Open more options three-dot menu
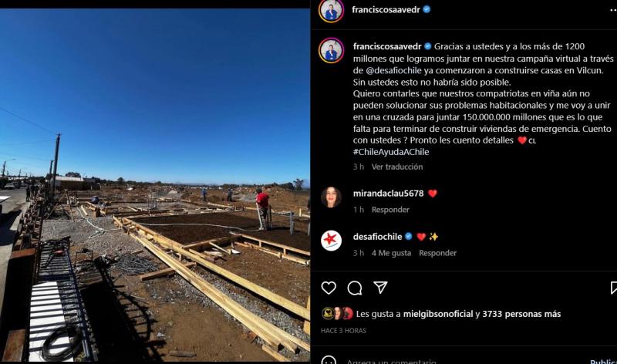The height and width of the screenshot is (364, 617). (613, 10)
